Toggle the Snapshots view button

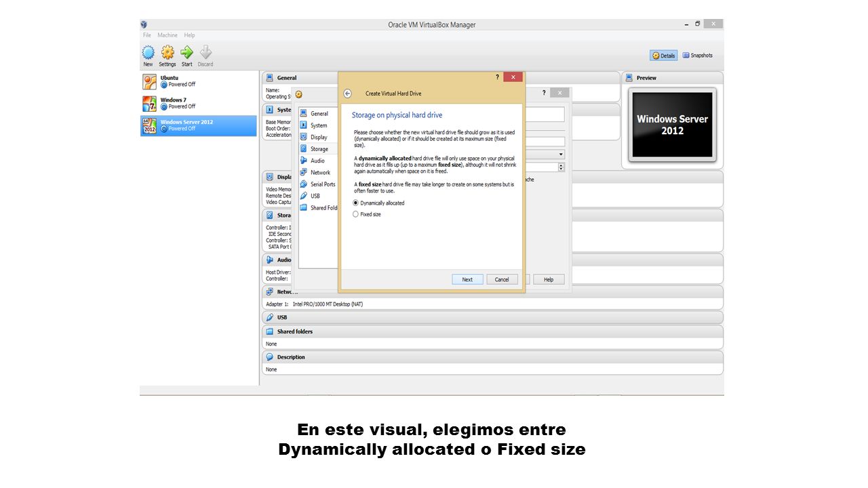pos(698,56)
